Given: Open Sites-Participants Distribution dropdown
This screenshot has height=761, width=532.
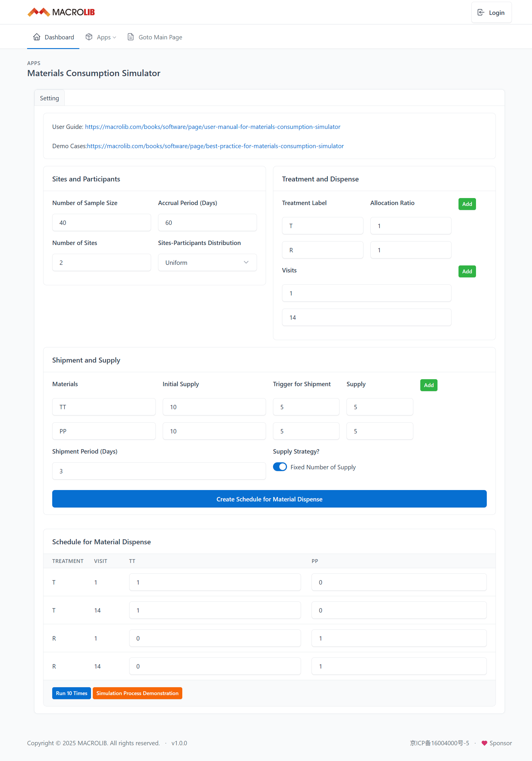Looking at the screenshot, I should pyautogui.click(x=207, y=263).
